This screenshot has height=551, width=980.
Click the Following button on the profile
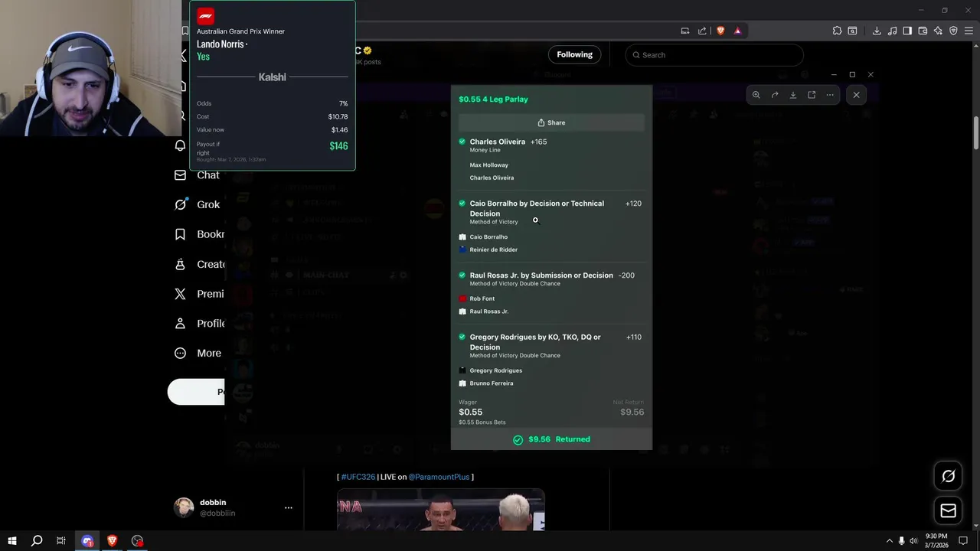pyautogui.click(x=575, y=54)
